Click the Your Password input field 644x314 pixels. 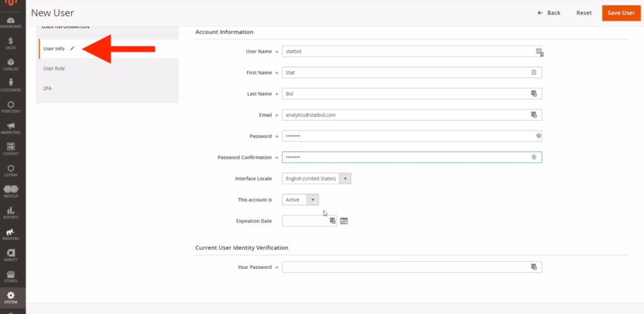tap(412, 267)
